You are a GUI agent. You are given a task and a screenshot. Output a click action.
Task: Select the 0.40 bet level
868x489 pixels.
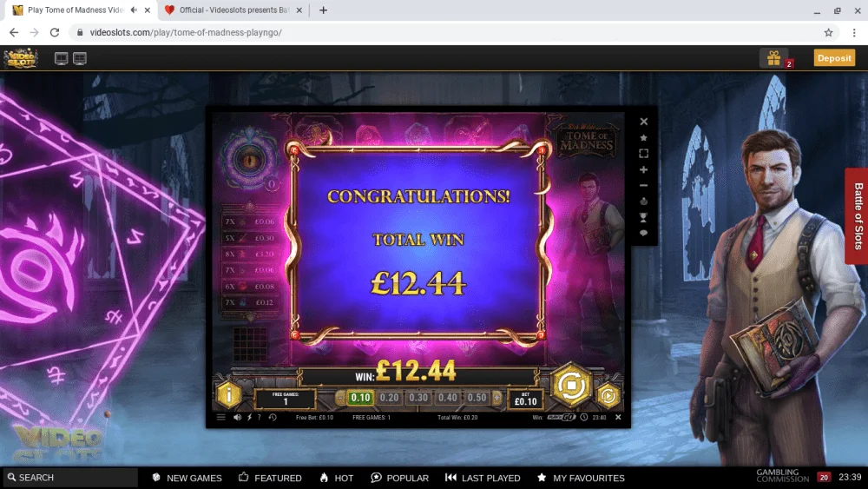pos(447,398)
